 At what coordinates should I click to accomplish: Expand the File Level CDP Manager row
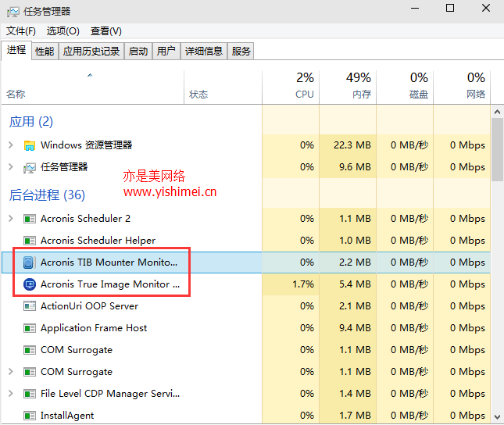tap(11, 394)
